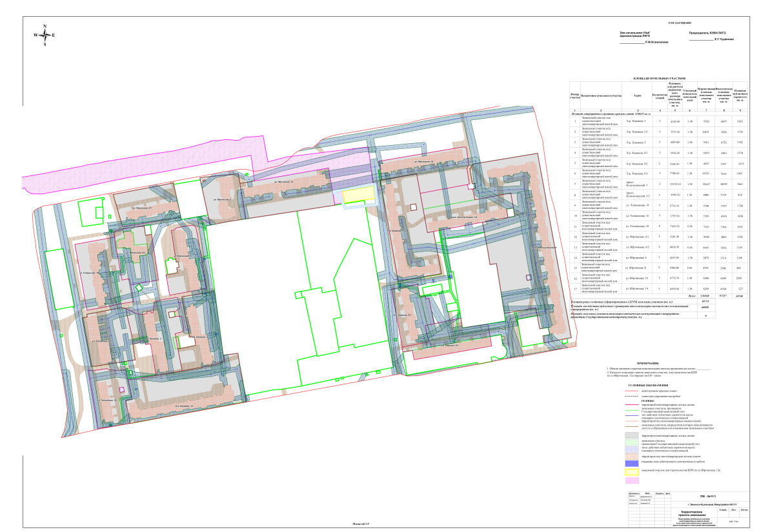Click the gray swatch in the legend

coord(632,437)
